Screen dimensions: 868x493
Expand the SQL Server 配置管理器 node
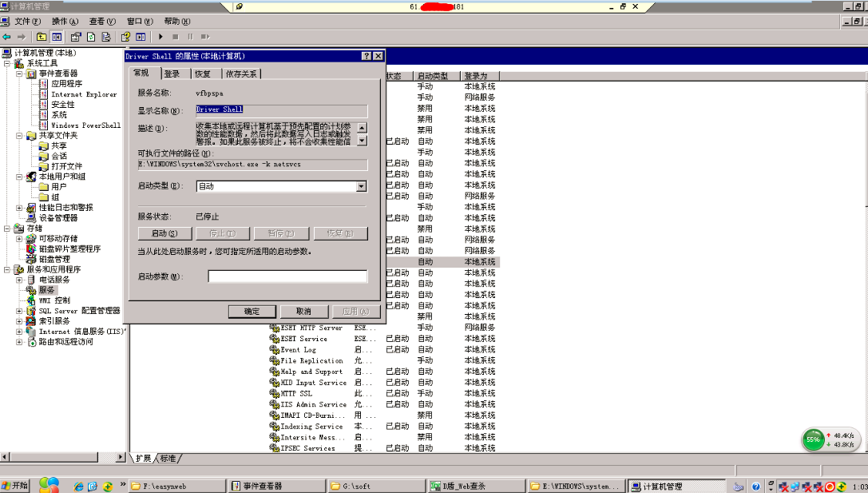click(19, 311)
